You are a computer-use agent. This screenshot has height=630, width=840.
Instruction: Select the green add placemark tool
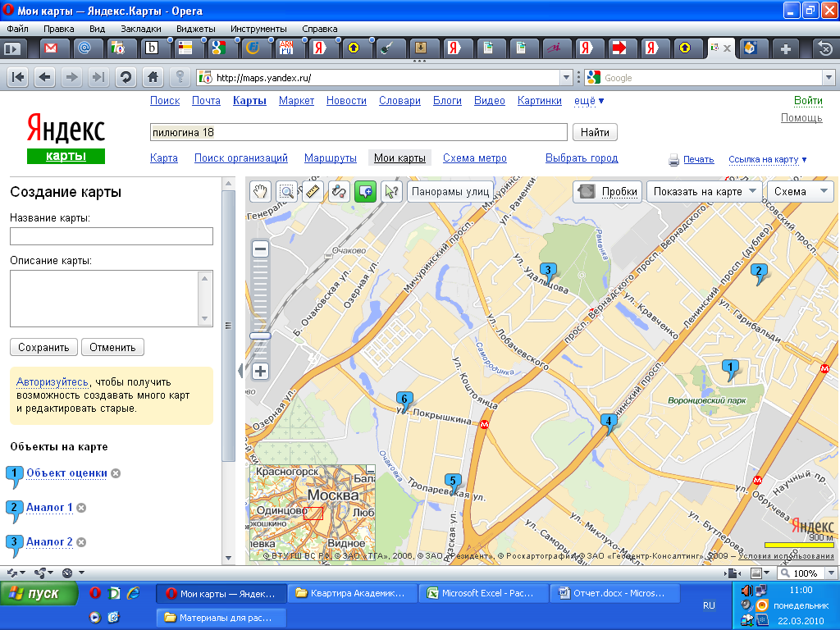click(365, 191)
